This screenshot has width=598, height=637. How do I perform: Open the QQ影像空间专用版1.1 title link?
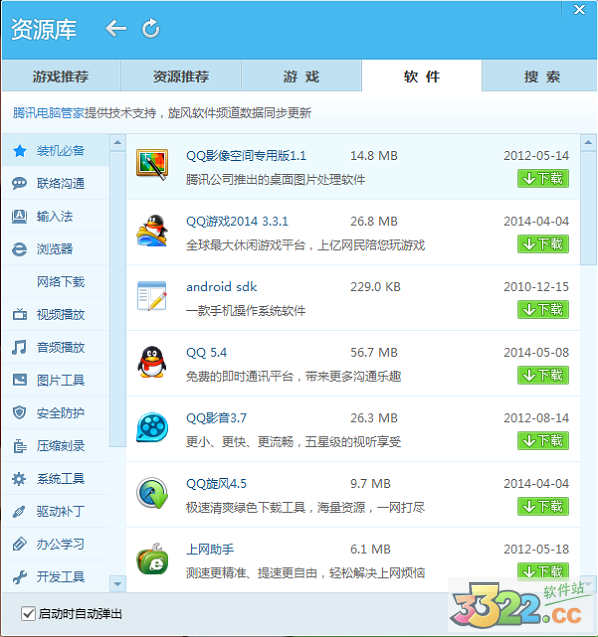246,156
